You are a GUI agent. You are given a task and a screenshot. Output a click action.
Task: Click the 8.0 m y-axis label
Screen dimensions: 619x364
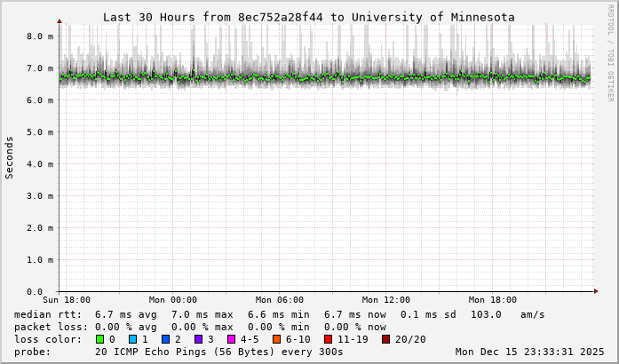click(x=36, y=36)
